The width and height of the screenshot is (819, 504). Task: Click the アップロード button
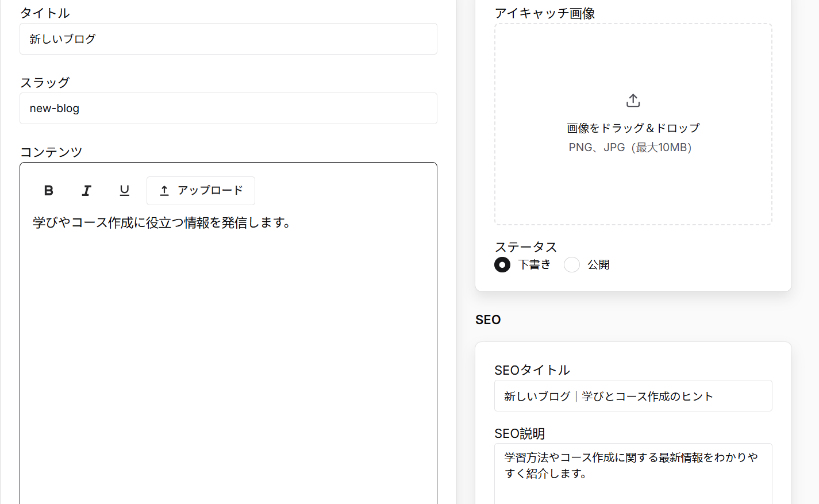pyautogui.click(x=201, y=190)
